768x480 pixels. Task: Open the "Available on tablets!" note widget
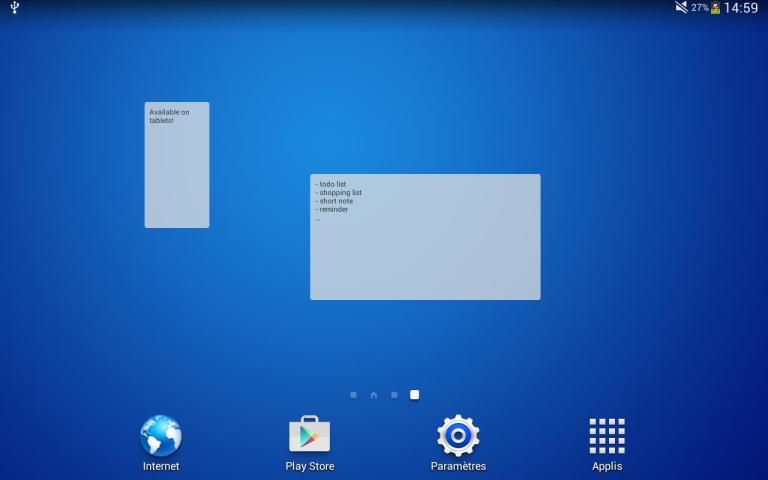pyautogui.click(x=177, y=165)
